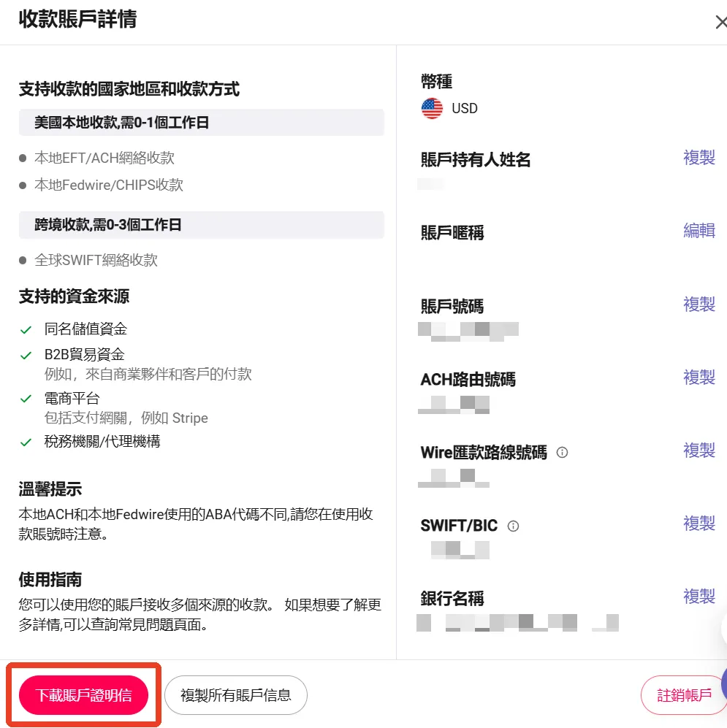Viewport: 727px width, 728px height.
Task: Click the USD American flag icon
Action: click(x=432, y=108)
